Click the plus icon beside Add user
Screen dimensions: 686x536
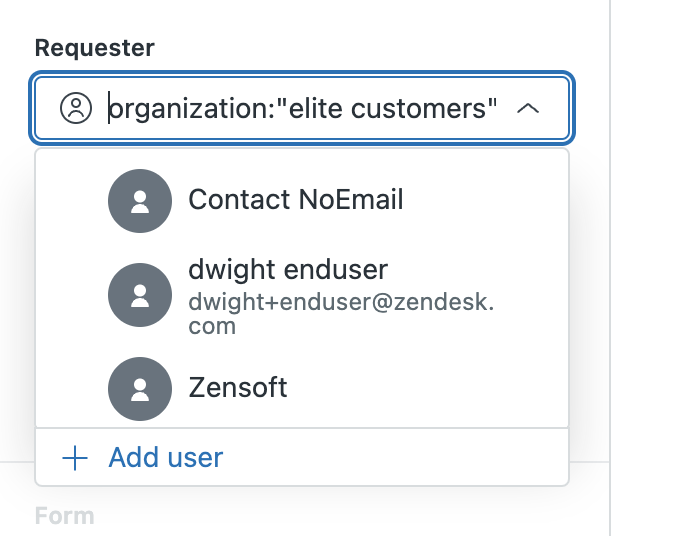[75, 458]
